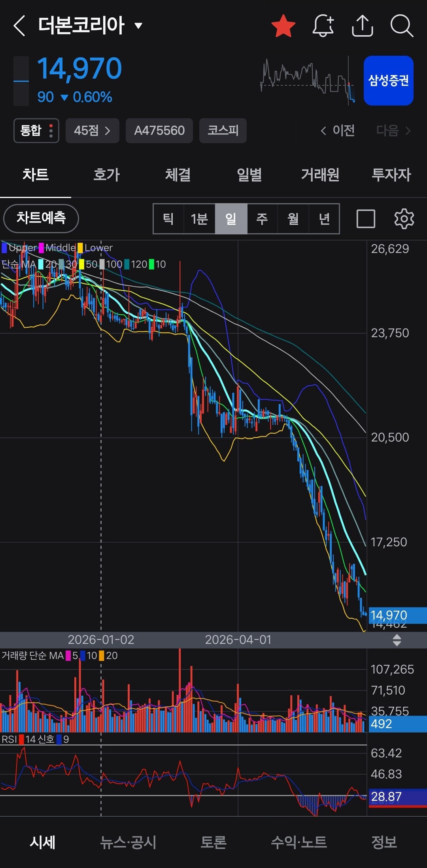Switch to the 체결 tab

[178, 175]
